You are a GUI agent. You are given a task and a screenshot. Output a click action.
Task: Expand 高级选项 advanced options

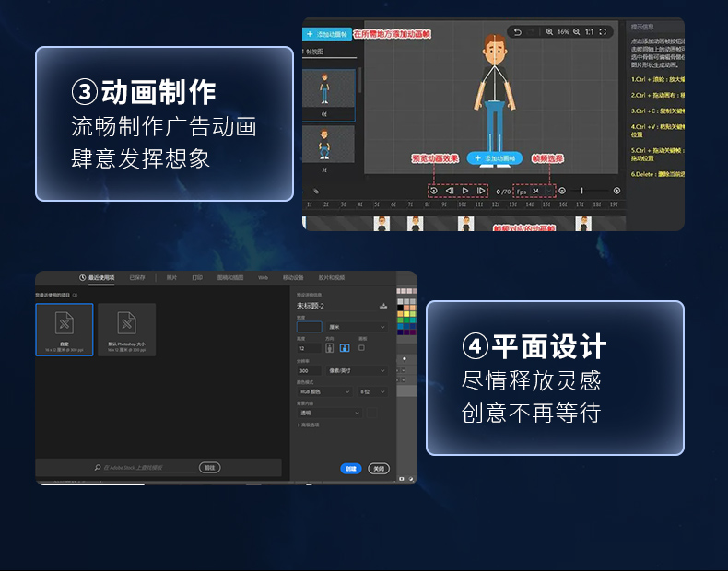pos(309,425)
